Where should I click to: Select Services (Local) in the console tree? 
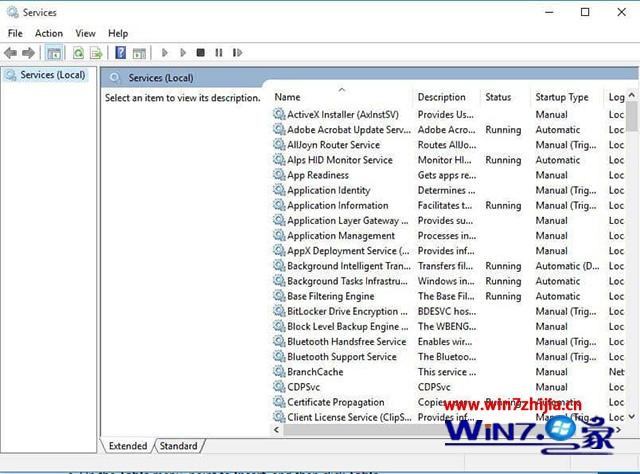(47, 75)
